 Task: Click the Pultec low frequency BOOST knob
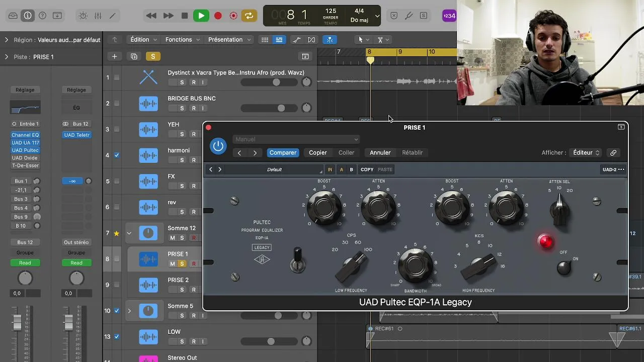click(x=324, y=207)
